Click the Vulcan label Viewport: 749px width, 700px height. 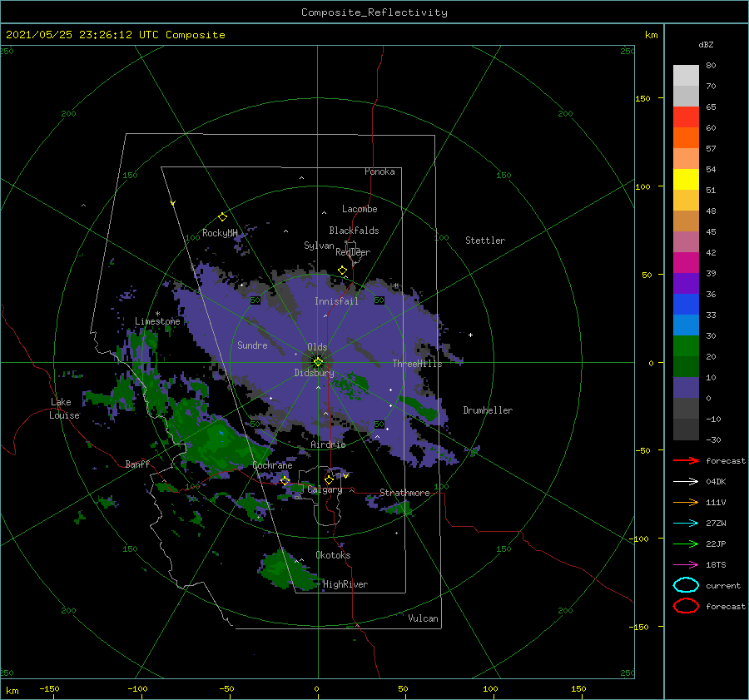pos(424,618)
